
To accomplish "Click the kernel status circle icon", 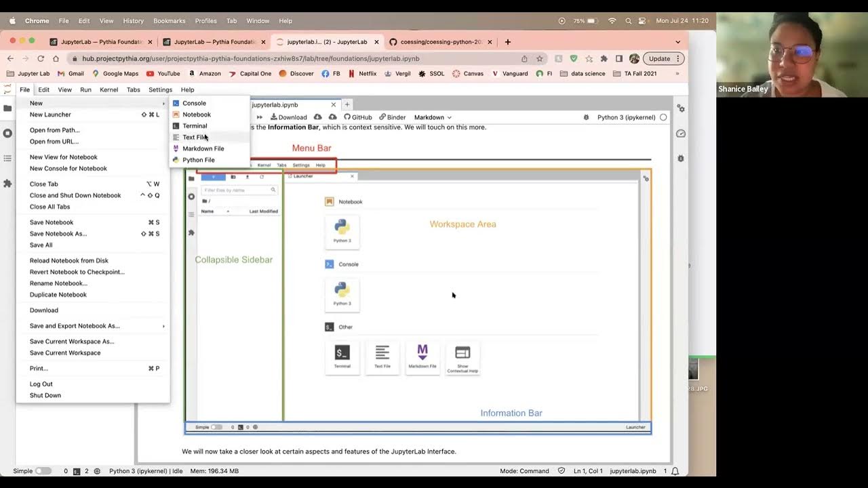I will click(x=663, y=117).
